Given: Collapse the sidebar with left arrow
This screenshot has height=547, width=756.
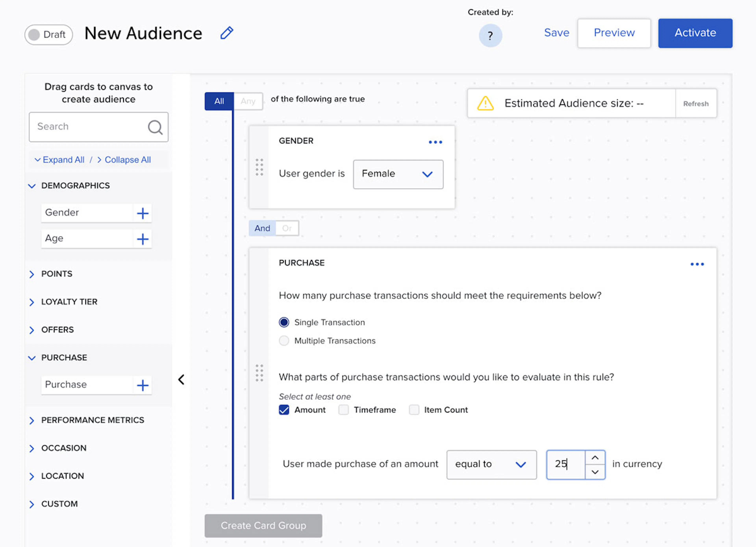Looking at the screenshot, I should [181, 379].
